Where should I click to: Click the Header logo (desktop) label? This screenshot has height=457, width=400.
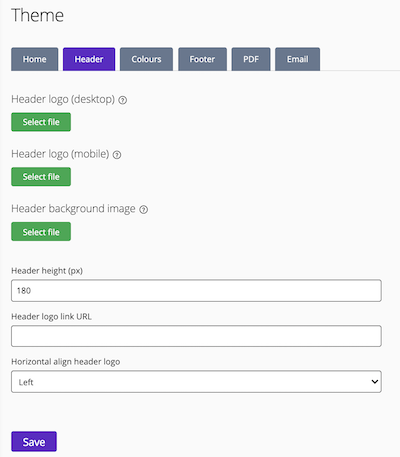(63, 99)
